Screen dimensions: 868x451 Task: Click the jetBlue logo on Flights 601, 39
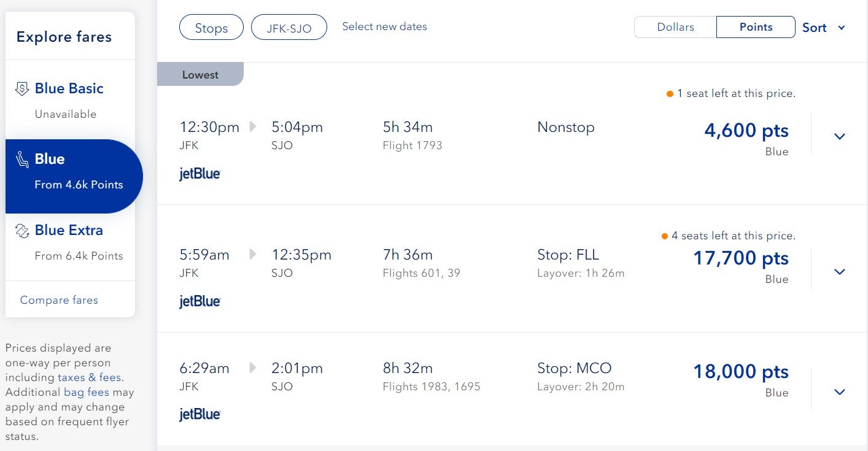[200, 301]
